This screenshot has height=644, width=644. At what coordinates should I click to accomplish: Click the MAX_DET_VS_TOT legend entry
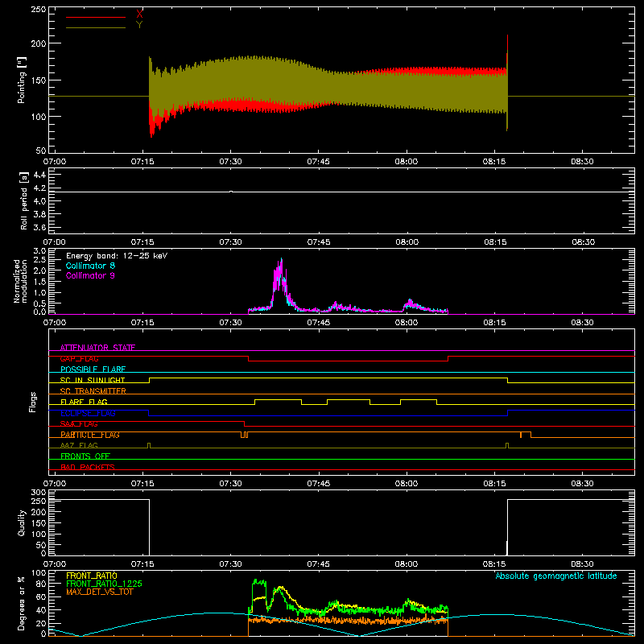click(x=100, y=592)
